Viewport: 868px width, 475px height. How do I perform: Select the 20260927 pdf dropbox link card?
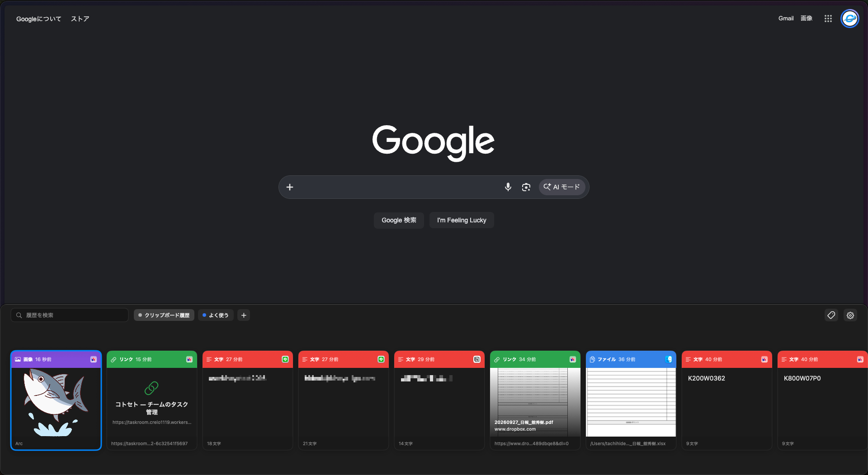pyautogui.click(x=535, y=400)
